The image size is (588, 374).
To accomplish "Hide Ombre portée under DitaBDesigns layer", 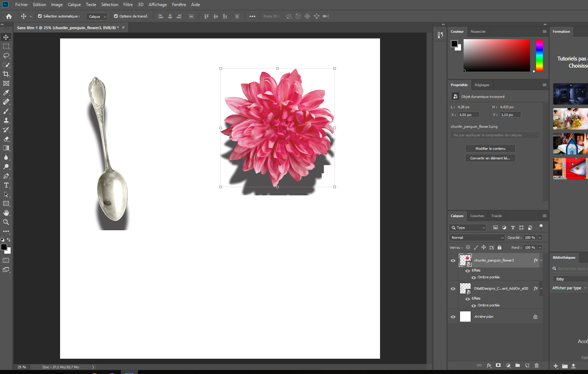I will click(x=474, y=306).
